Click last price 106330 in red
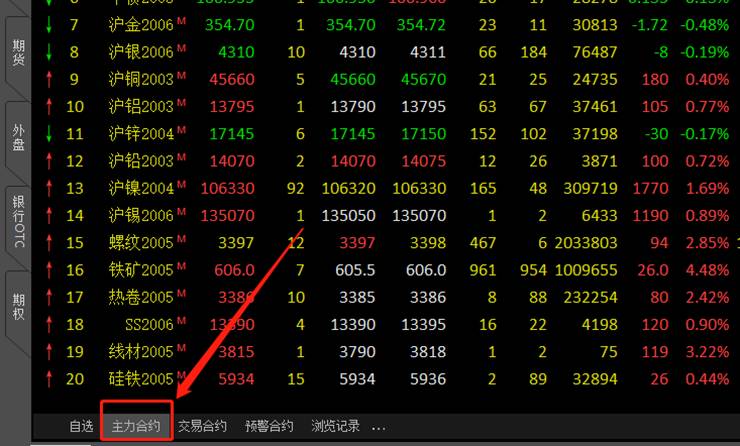740x446 pixels. pos(227,188)
